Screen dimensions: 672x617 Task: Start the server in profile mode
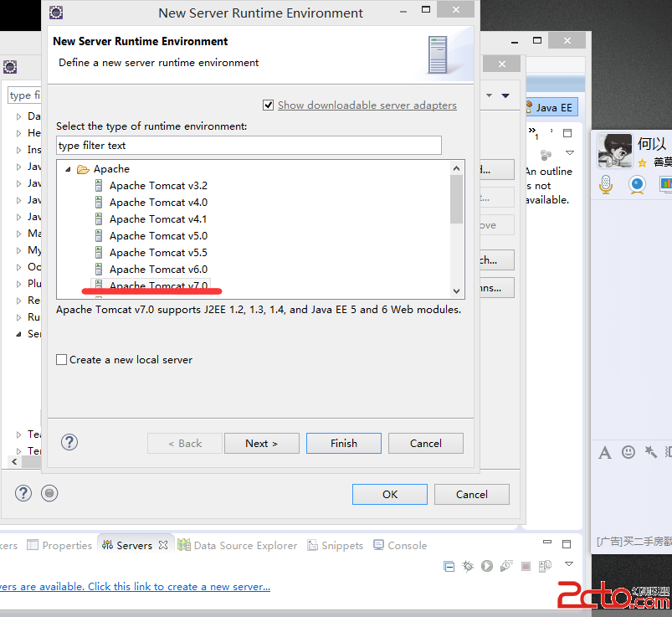(506, 566)
